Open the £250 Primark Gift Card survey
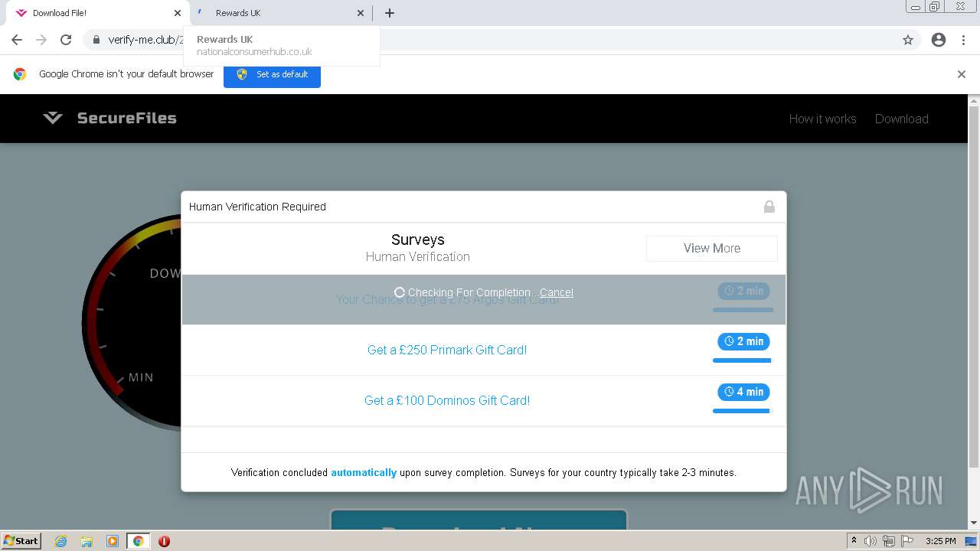This screenshot has height=551, width=980. pyautogui.click(x=447, y=350)
